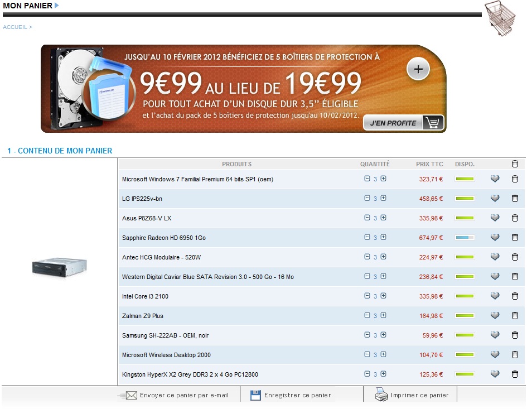532x409 pixels.
Task: Click trash icon in table header
Action: point(515,164)
